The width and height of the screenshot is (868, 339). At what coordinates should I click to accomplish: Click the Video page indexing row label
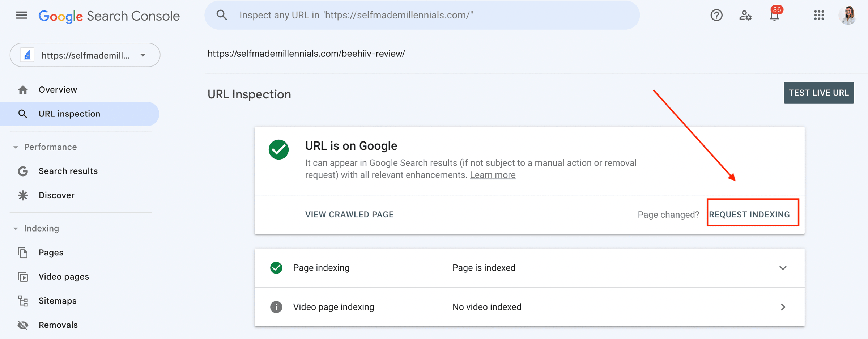pos(333,307)
